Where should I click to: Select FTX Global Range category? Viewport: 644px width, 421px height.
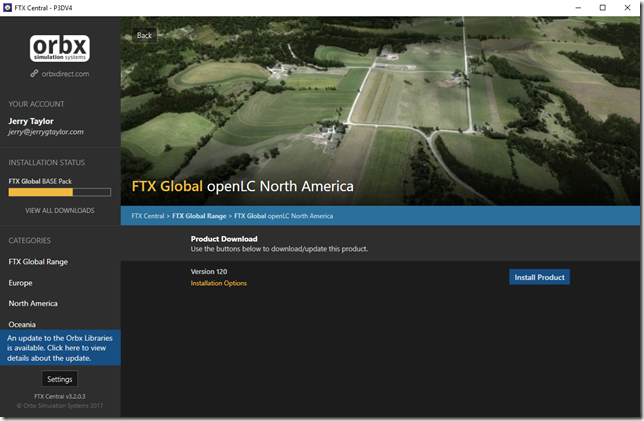(38, 262)
